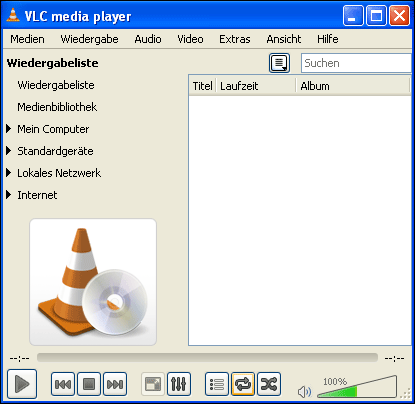Image resolution: width=415 pixels, height=404 pixels.
Task: Change playlist view mode button
Action: click(279, 63)
